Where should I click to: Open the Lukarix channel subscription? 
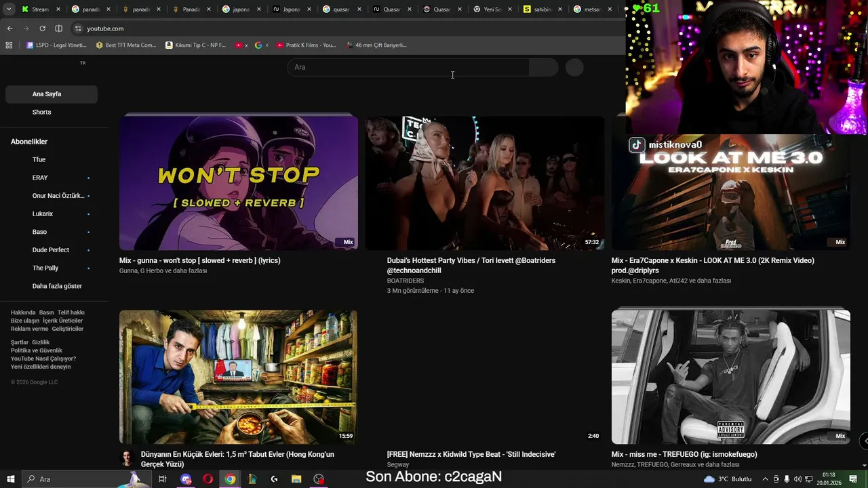(52, 213)
